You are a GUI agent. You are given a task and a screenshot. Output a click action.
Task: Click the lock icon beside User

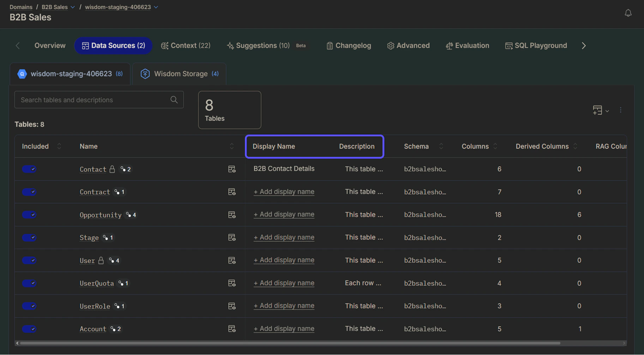click(x=101, y=260)
